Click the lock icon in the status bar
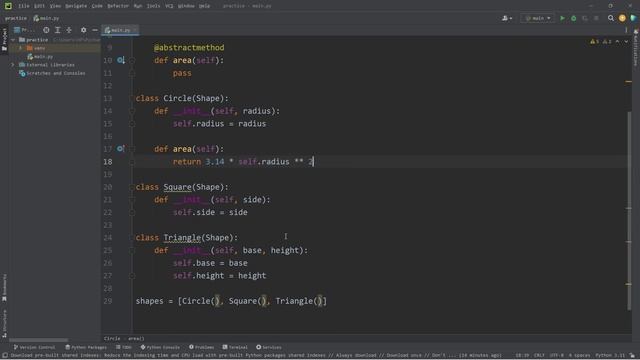 (632, 356)
